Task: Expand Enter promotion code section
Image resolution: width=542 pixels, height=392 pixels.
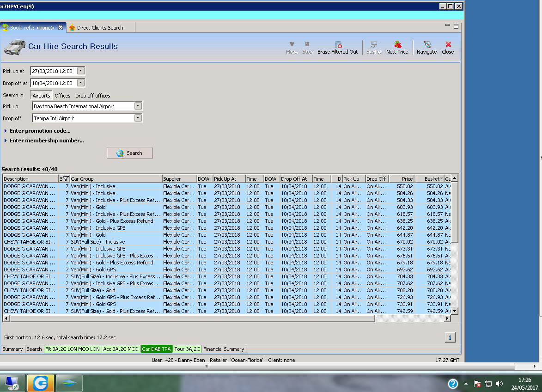Action: (x=37, y=131)
